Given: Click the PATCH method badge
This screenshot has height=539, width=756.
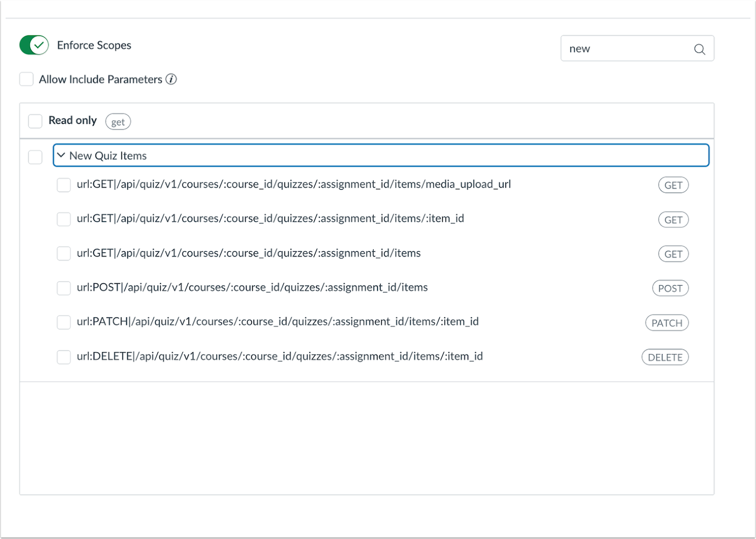Looking at the screenshot, I should 667,323.
